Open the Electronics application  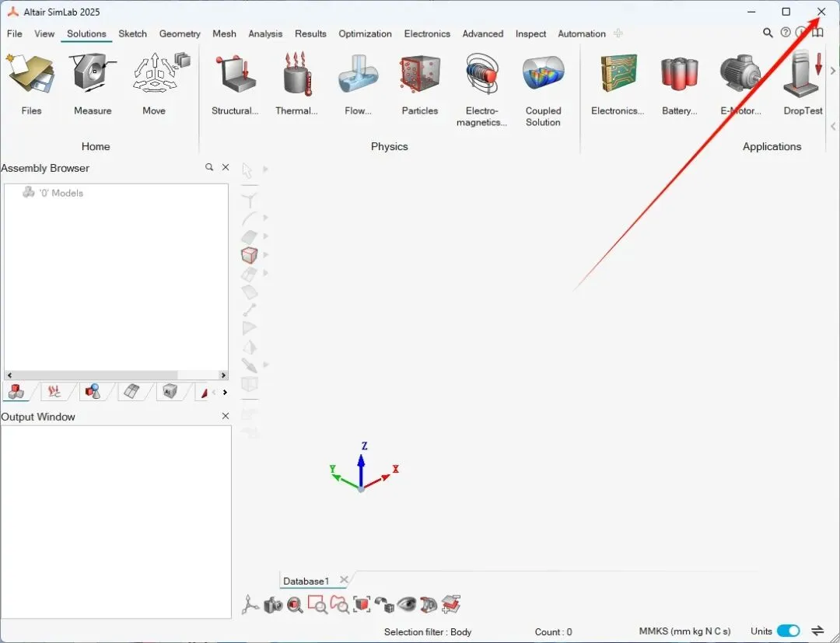(x=618, y=84)
